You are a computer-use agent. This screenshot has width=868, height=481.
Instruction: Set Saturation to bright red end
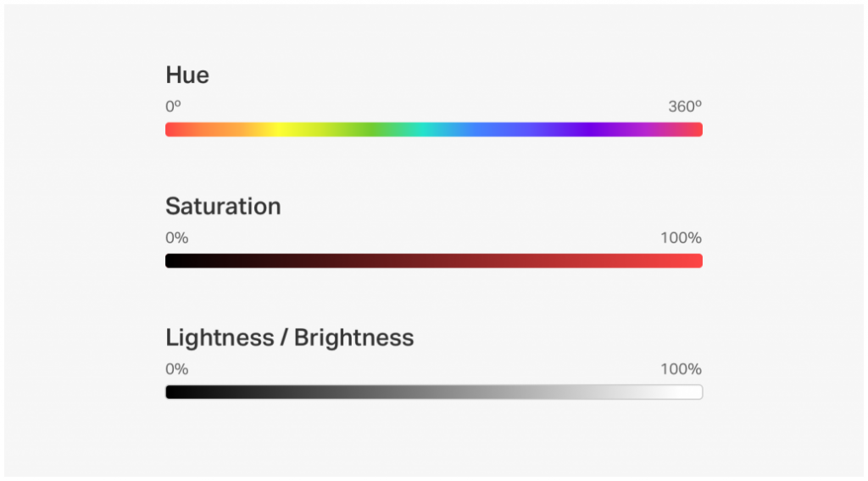tap(697, 261)
